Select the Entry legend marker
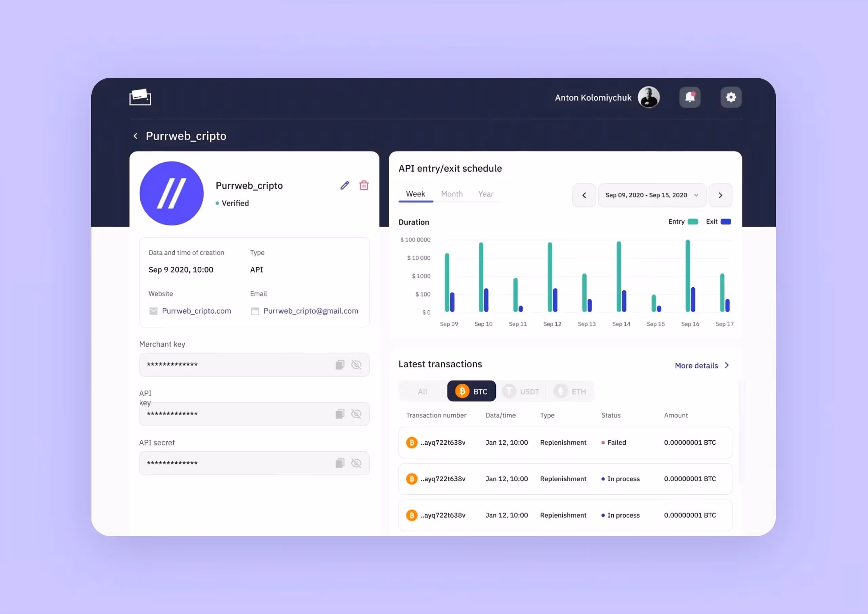The width and height of the screenshot is (868, 614). (x=692, y=222)
